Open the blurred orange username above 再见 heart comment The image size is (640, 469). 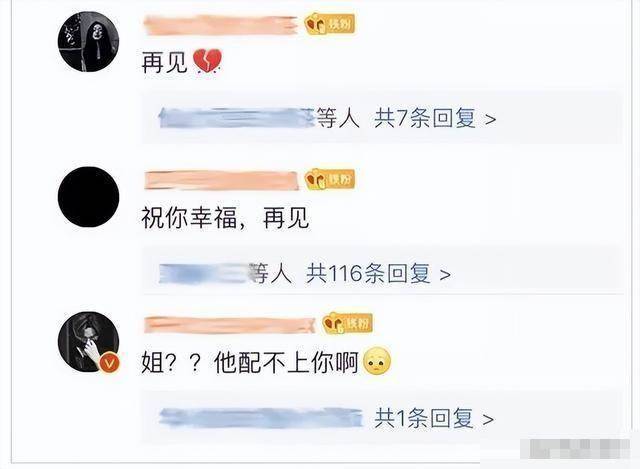221,25
